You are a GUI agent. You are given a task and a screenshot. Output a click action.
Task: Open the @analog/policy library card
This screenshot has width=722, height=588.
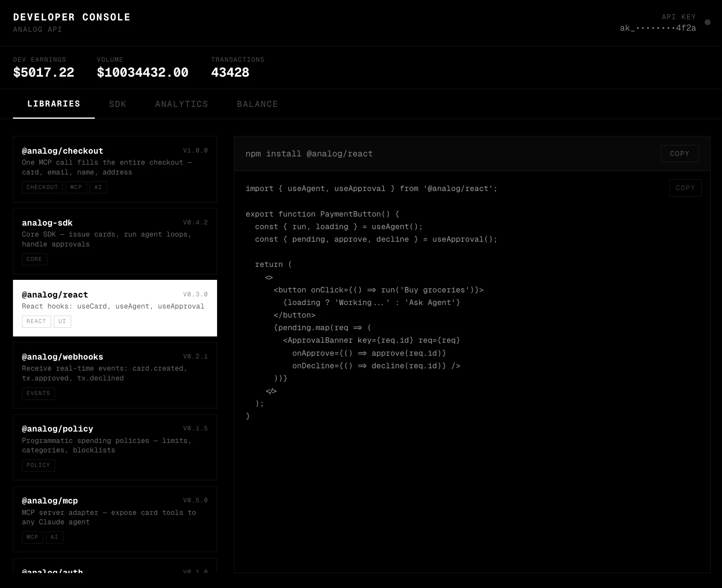[115, 447]
